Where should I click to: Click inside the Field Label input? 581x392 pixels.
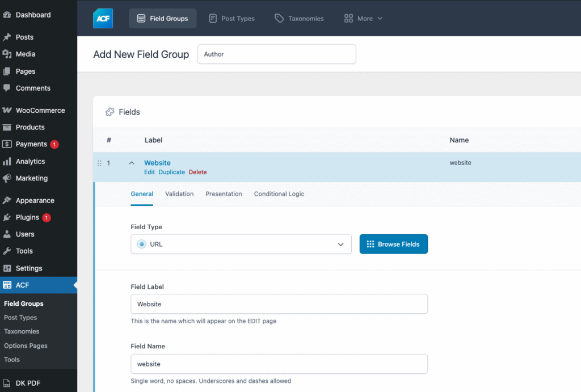(279, 304)
